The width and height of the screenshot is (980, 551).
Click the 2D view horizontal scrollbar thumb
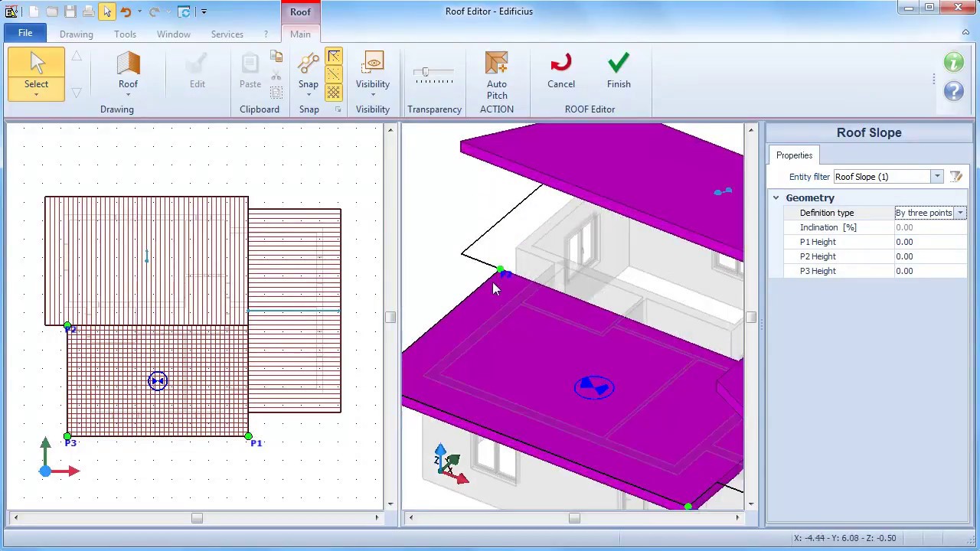pyautogui.click(x=197, y=518)
